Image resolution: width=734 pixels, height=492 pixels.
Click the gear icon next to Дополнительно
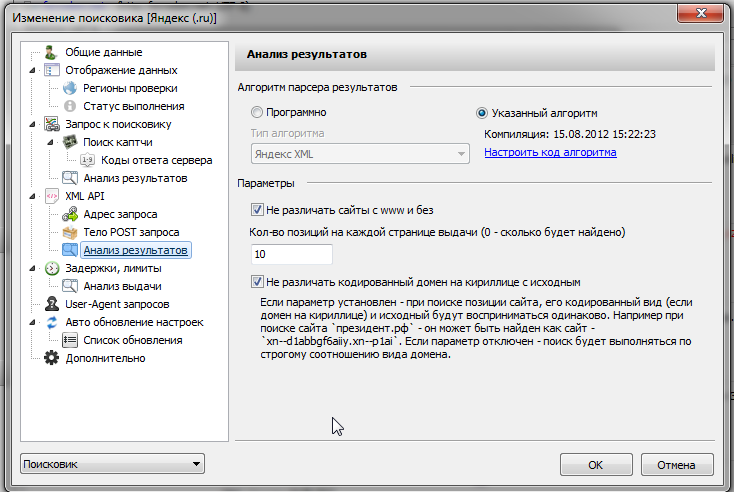(52, 358)
